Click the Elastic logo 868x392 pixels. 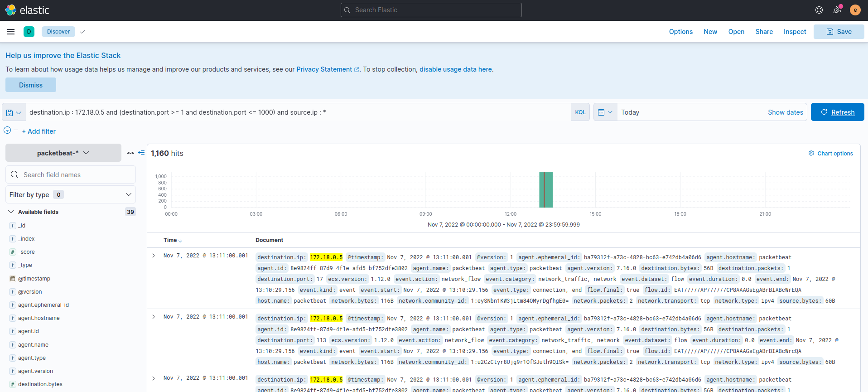pyautogui.click(x=27, y=10)
